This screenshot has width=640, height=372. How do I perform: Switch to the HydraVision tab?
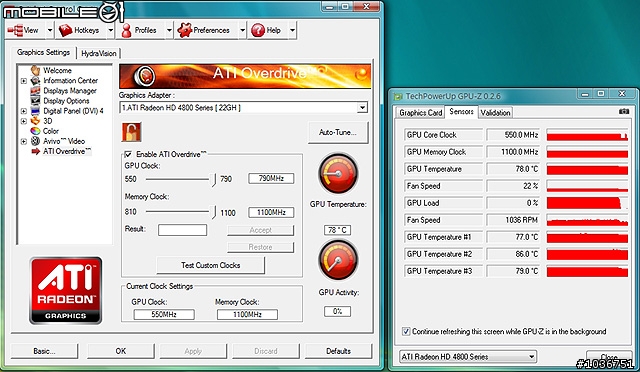98,53
